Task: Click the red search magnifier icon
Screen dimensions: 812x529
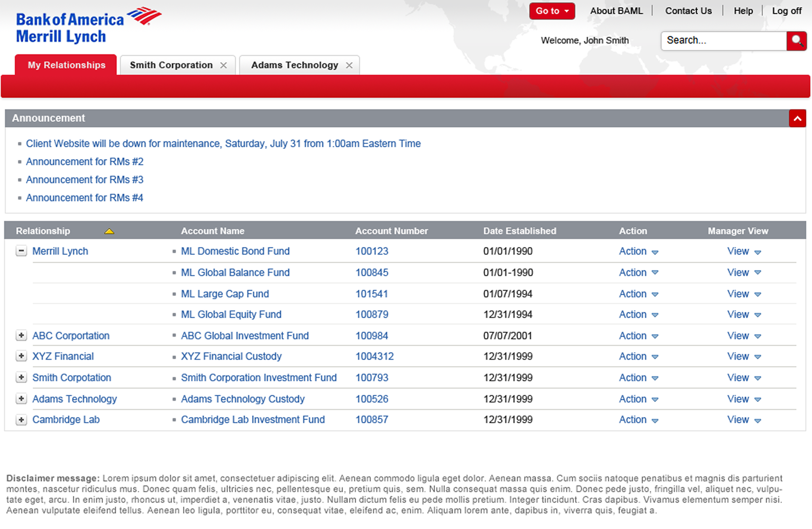Action: point(796,41)
